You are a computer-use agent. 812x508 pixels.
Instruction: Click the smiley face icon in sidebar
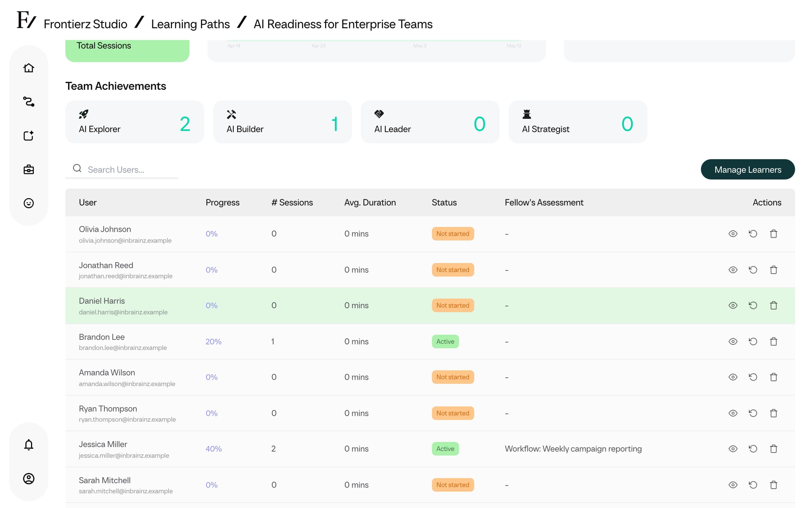(28, 203)
